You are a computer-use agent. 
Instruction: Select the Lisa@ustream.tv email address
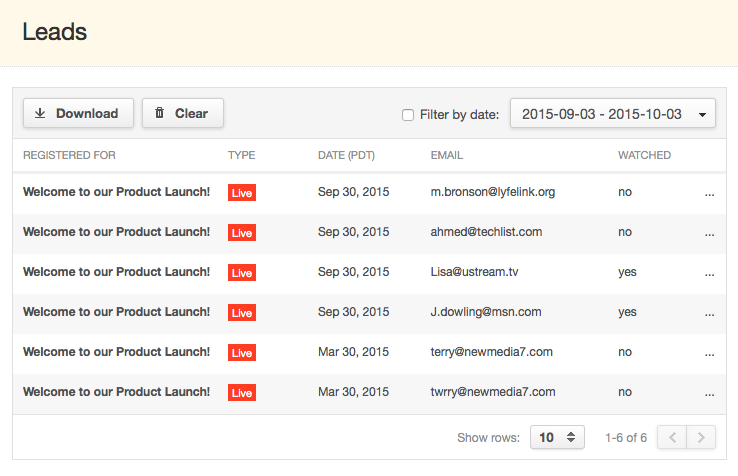click(x=474, y=272)
